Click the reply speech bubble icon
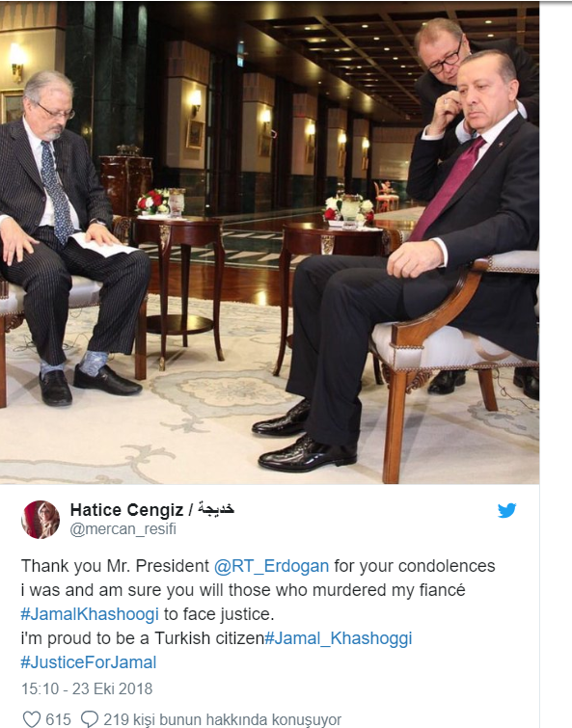Image resolution: width=572 pixels, height=728 pixels. [x=89, y=719]
